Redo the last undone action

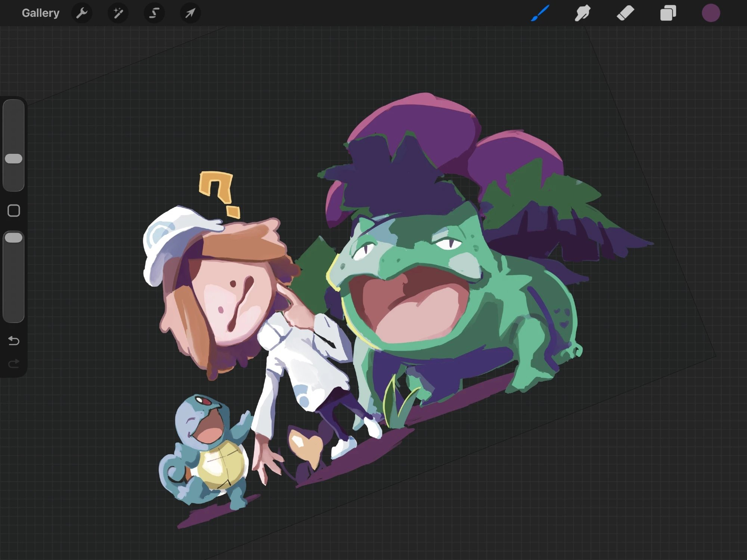(x=14, y=363)
